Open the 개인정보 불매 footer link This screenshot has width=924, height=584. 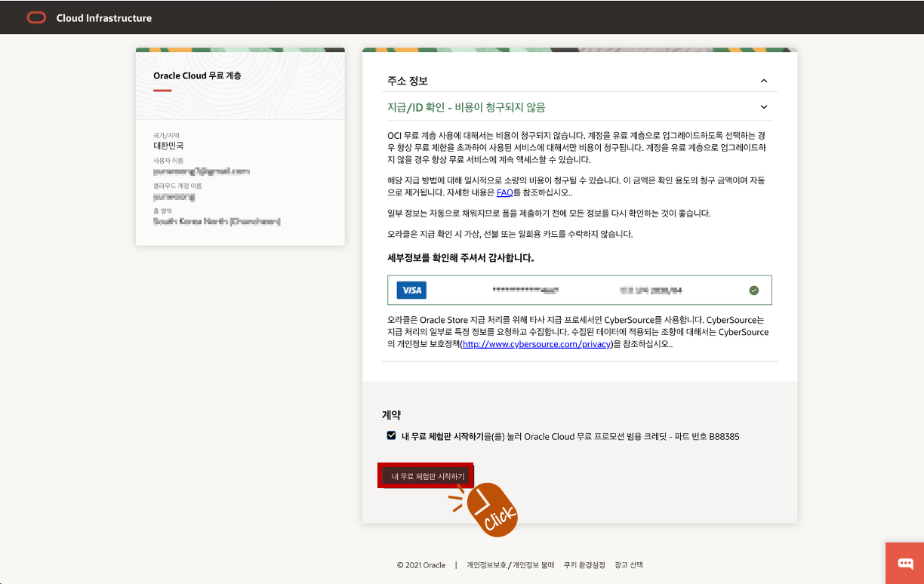tap(533, 564)
